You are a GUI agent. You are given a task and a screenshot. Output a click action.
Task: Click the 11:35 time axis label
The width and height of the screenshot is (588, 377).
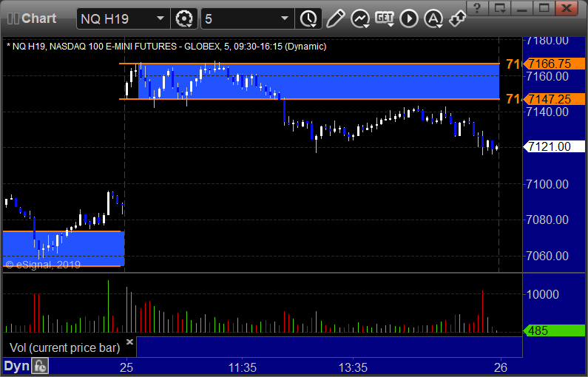pyautogui.click(x=243, y=367)
